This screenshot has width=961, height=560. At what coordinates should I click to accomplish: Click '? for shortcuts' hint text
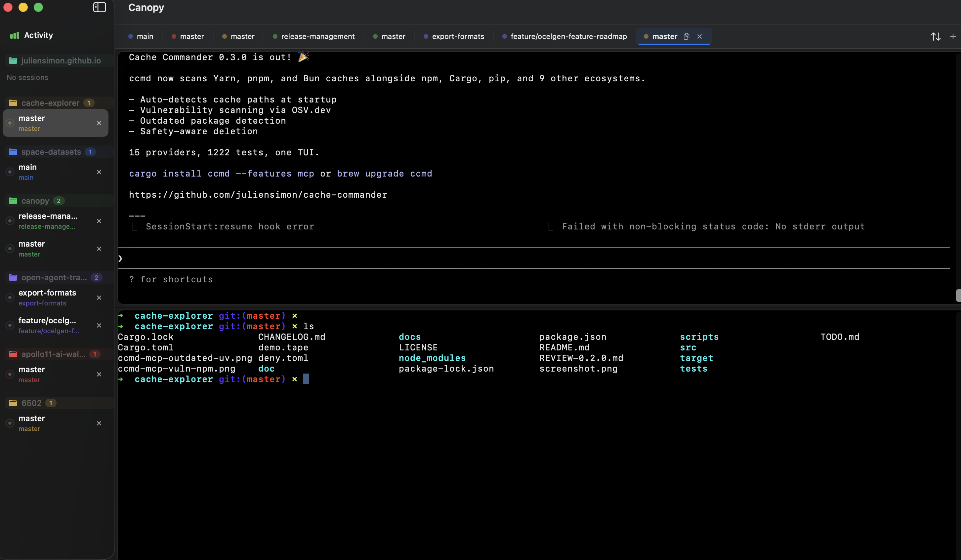171,279
